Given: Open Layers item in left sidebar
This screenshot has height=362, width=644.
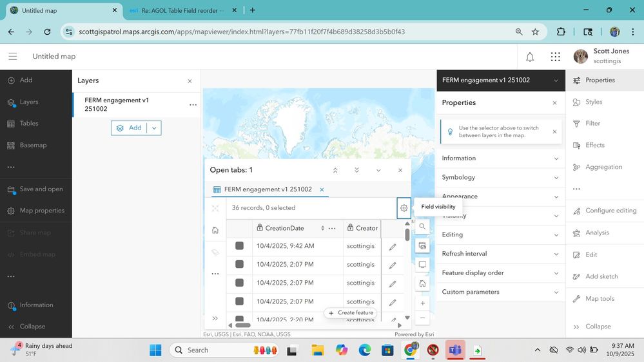Looking at the screenshot, I should tap(23, 102).
